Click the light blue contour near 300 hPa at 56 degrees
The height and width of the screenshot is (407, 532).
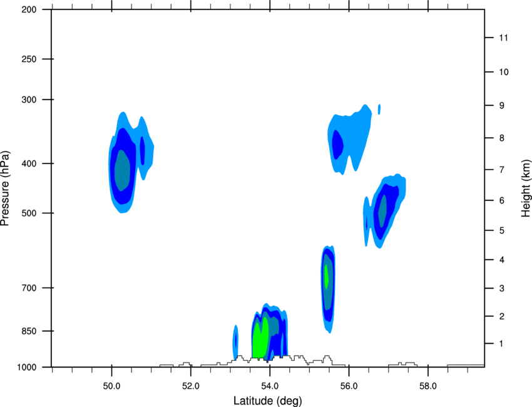tap(350, 140)
